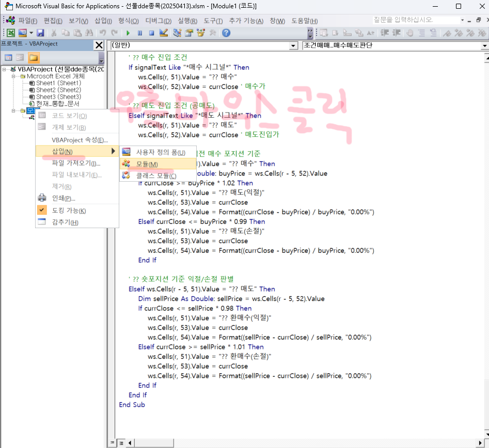Screen dimensions: 489x448
Task: Save the workbook with floppy disk icon
Action: [40, 33]
